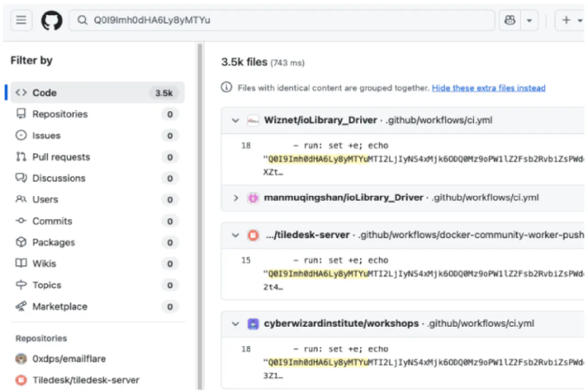Open cyberwizardinstitute/workshops repository link
Screen dimensions: 588x392
tap(341, 324)
